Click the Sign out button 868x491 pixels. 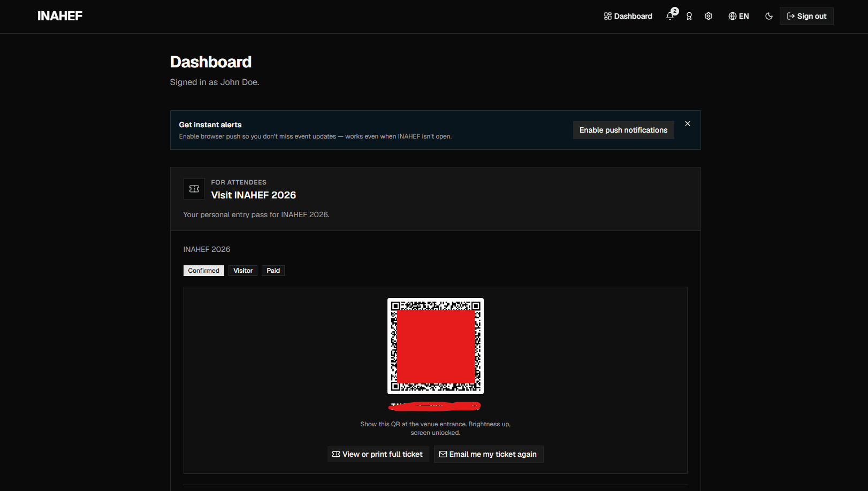pyautogui.click(x=806, y=16)
